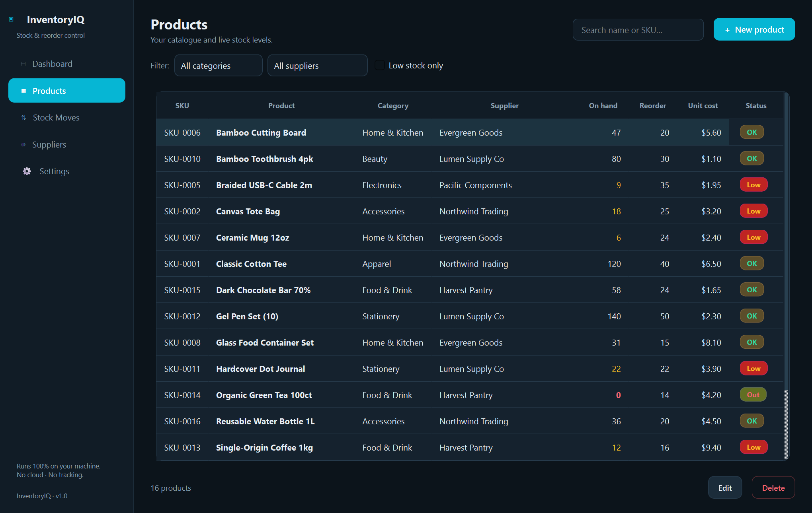Sort by the Product column header
The image size is (812, 513).
point(281,106)
